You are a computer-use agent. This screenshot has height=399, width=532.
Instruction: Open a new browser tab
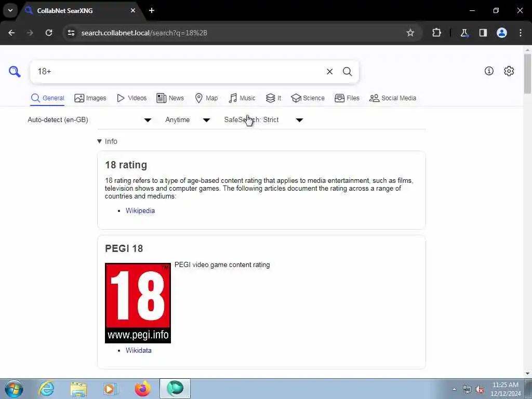pos(152,10)
